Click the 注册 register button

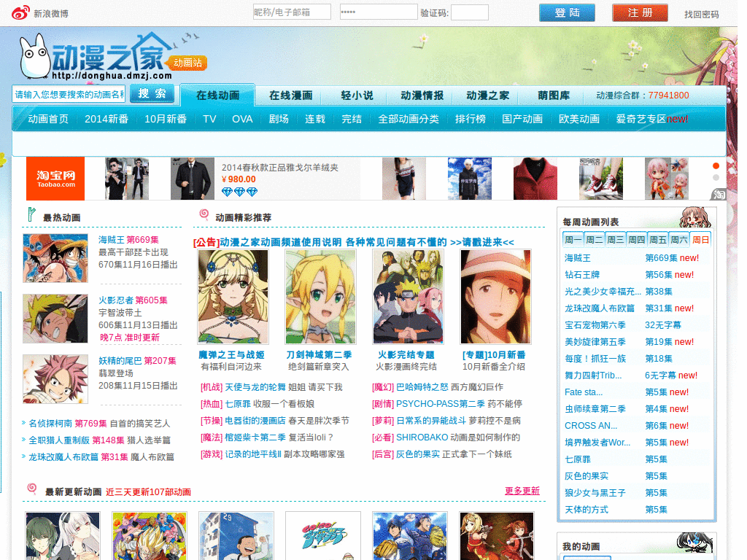coord(640,13)
